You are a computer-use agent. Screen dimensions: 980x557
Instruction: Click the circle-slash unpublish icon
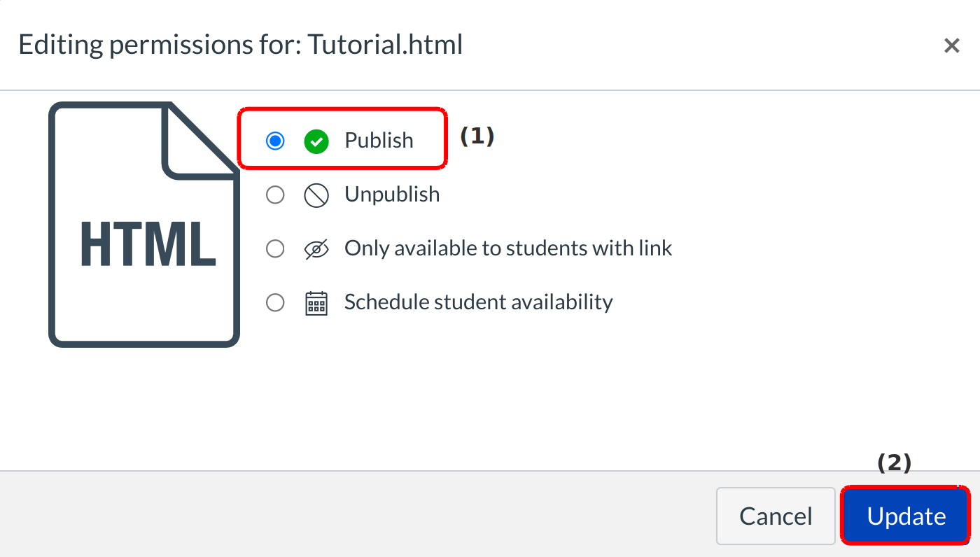[316, 195]
